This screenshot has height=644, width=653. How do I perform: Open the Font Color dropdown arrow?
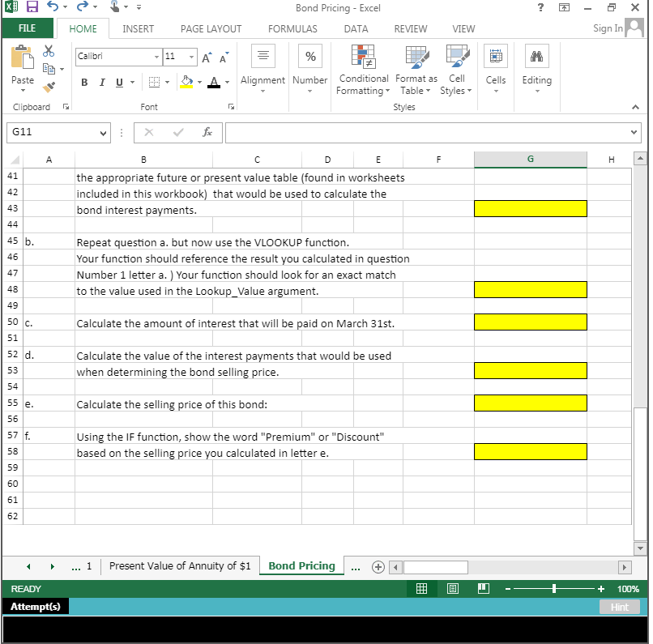click(226, 83)
